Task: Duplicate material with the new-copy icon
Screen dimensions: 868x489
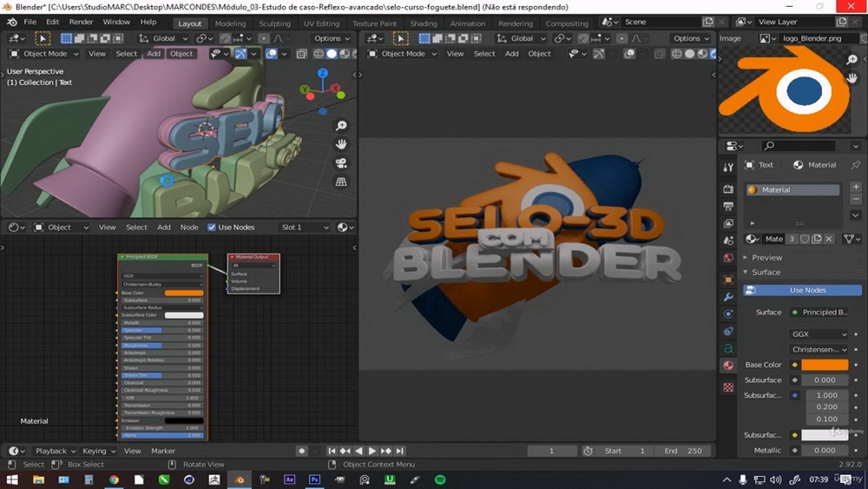Action: point(817,239)
